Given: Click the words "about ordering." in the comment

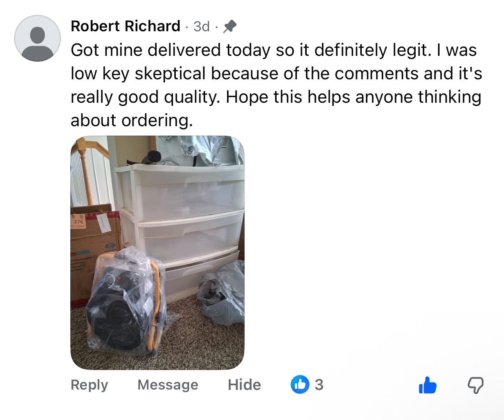Looking at the screenshot, I should pyautogui.click(x=132, y=120).
